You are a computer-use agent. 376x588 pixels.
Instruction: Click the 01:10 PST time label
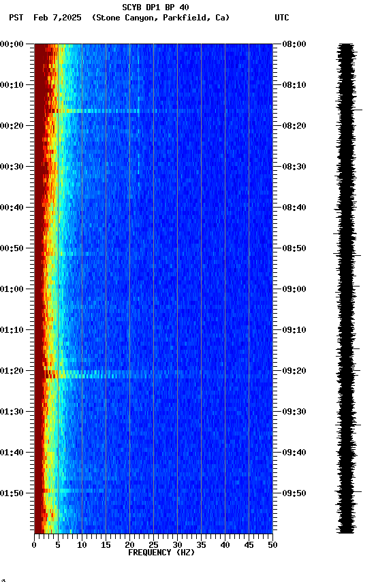pyautogui.click(x=12, y=330)
